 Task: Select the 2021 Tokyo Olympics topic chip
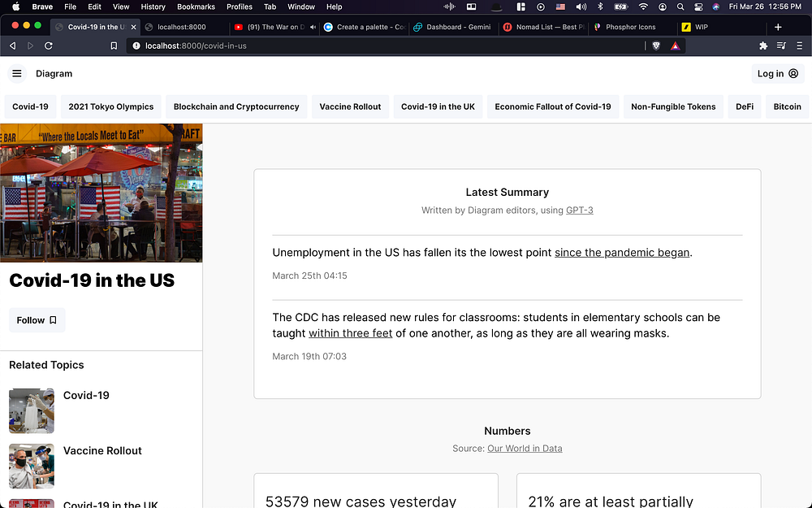(x=110, y=106)
